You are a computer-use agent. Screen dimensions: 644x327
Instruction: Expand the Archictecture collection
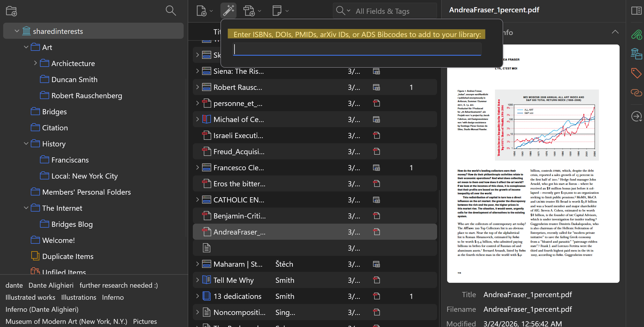point(35,63)
